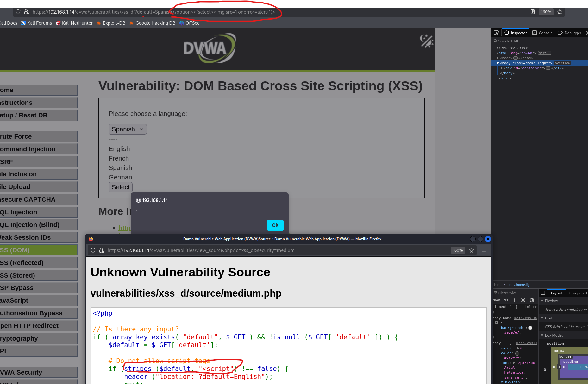
Task: Click the Search HTML field
Action: [540, 41]
